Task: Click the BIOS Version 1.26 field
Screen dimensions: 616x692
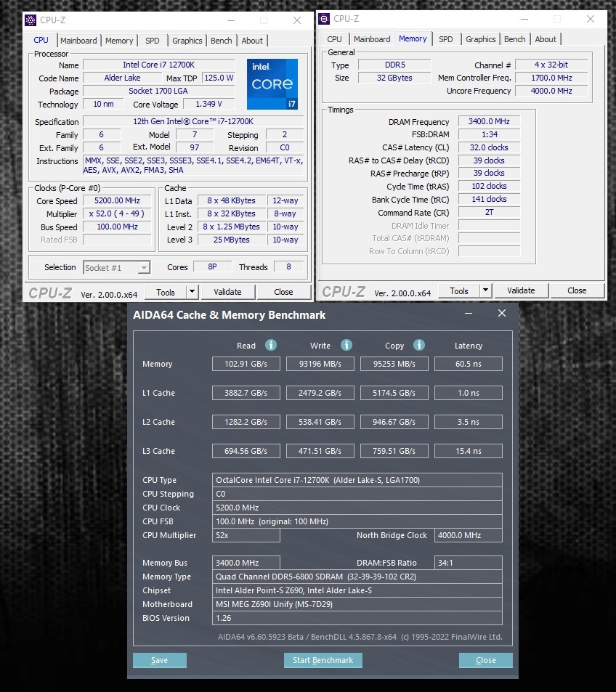Action: tap(357, 618)
